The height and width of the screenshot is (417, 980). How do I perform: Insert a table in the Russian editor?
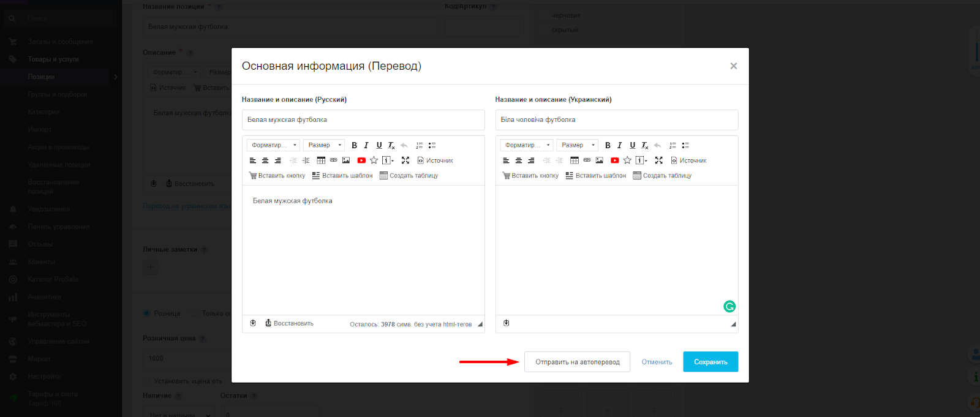pyautogui.click(x=321, y=160)
